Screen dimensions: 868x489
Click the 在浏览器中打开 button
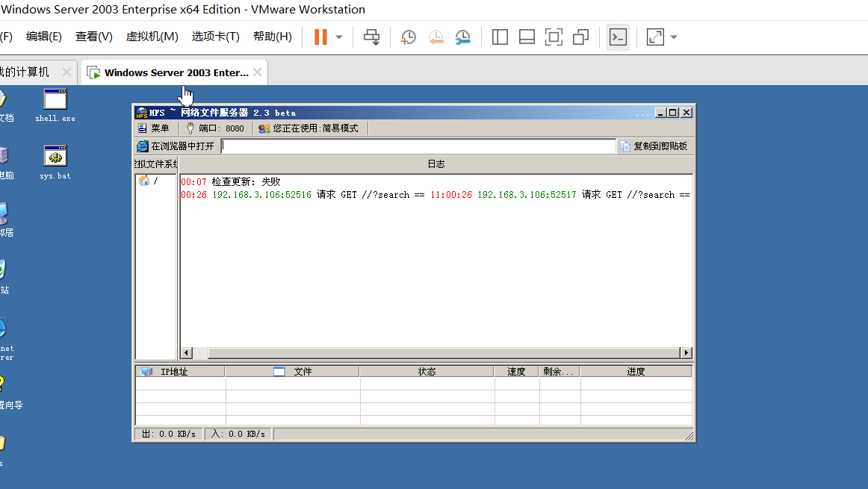(x=176, y=146)
